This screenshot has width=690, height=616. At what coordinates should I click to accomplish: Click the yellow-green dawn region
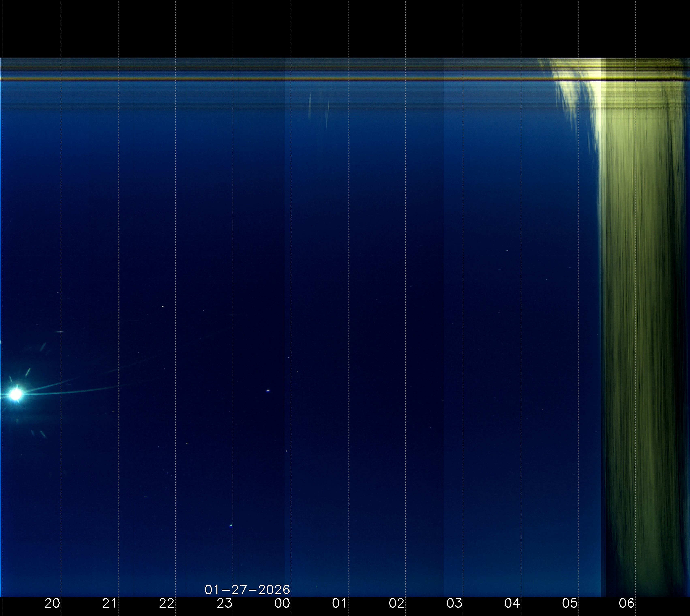636,271
